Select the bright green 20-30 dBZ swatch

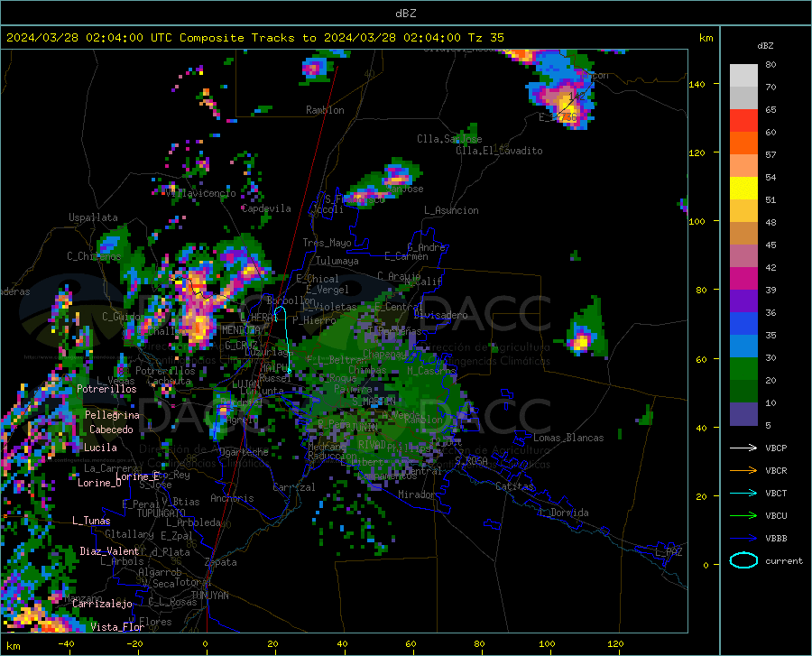coord(743,369)
